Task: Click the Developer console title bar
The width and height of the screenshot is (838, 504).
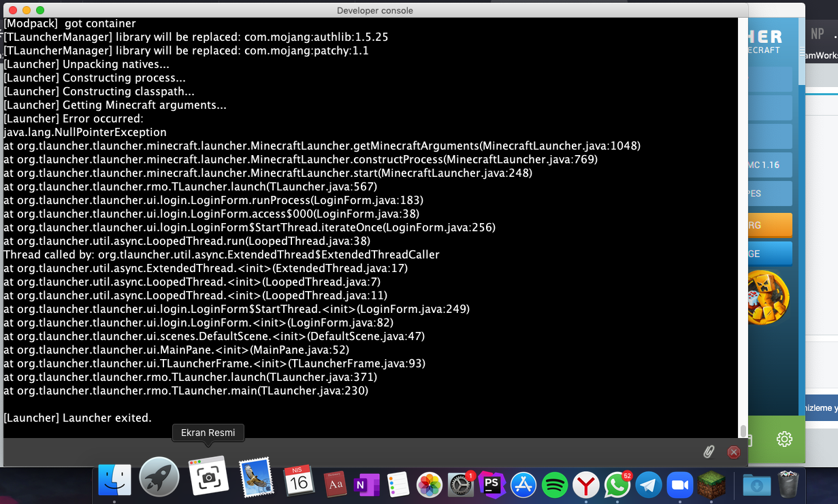Action: pyautogui.click(x=374, y=10)
